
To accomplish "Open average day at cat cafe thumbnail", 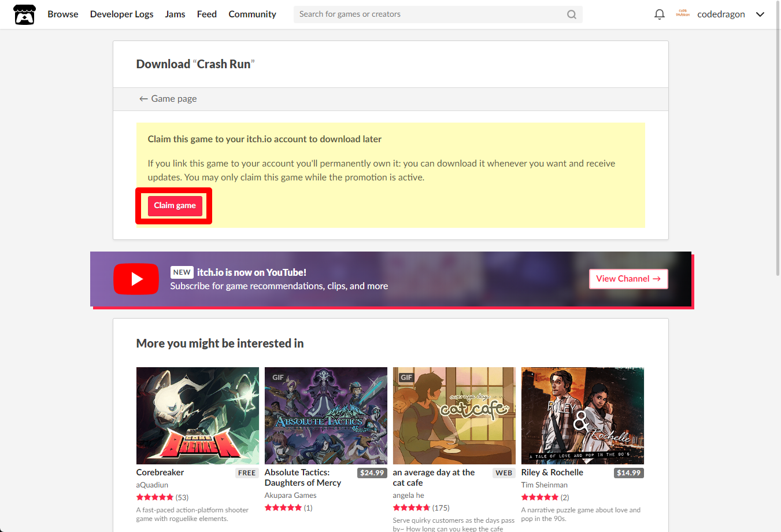I will click(x=454, y=416).
